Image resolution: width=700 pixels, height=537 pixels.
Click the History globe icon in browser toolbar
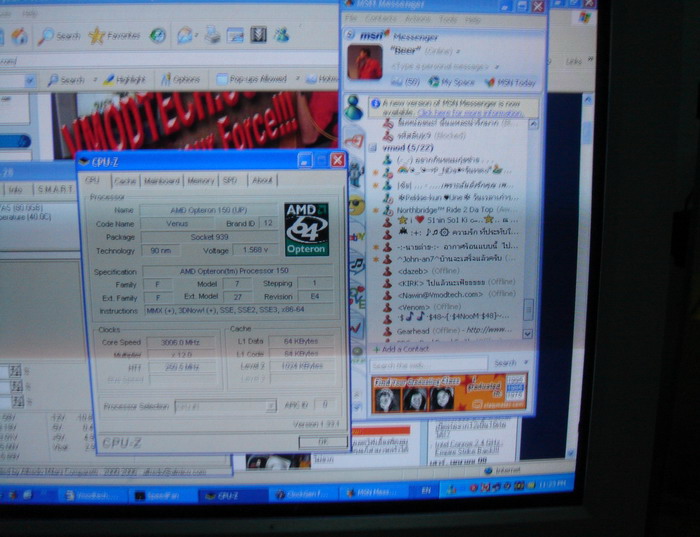[158, 35]
